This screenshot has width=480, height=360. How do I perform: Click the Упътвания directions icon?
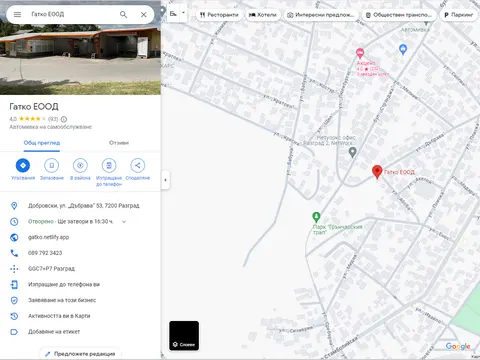click(23, 165)
